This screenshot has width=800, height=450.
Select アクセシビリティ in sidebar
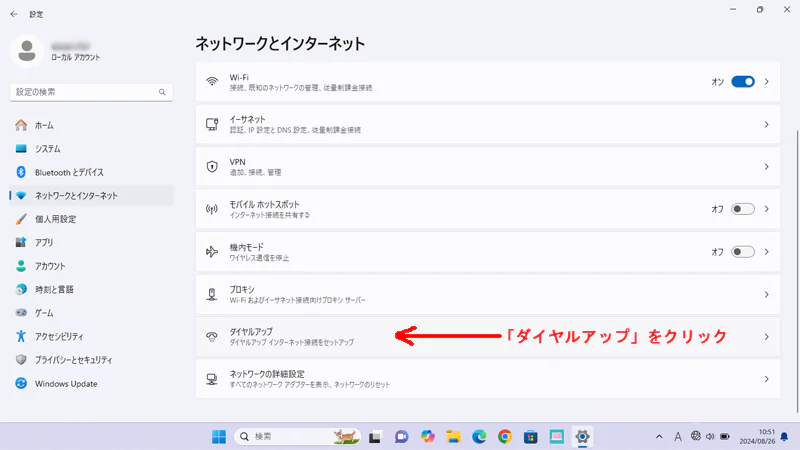[x=92, y=337]
